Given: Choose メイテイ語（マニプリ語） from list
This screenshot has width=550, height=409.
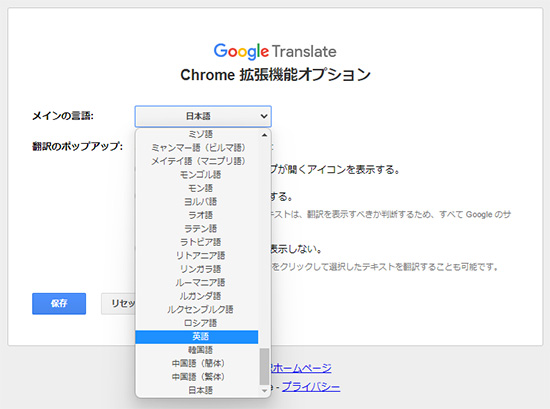Looking at the screenshot, I should pyautogui.click(x=197, y=161).
